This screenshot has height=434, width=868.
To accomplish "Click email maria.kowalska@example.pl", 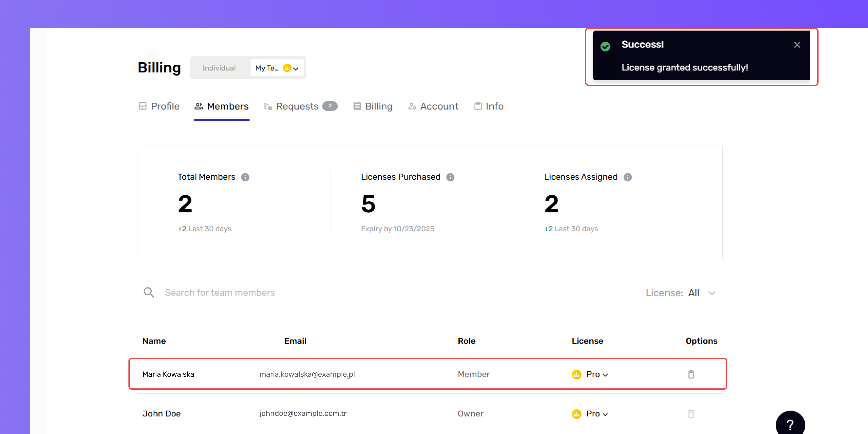I will tap(307, 374).
